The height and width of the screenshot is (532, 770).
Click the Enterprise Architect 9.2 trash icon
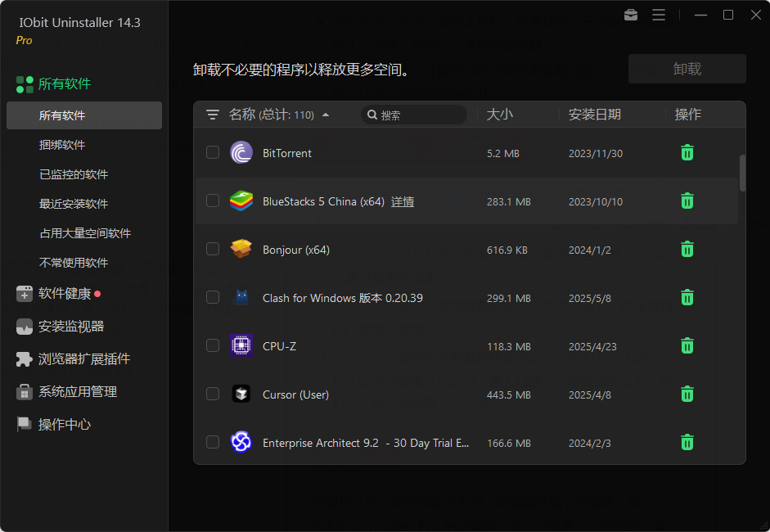pos(687,443)
